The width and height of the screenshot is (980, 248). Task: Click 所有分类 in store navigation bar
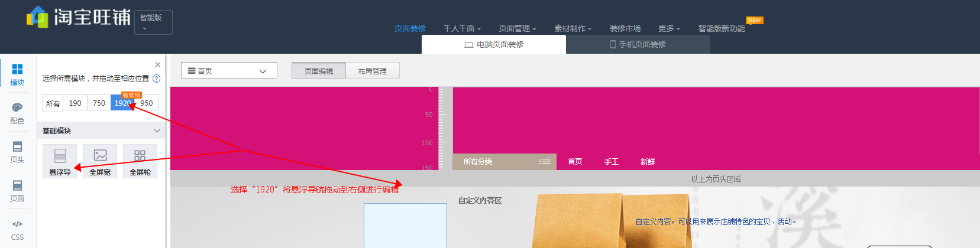point(478,161)
